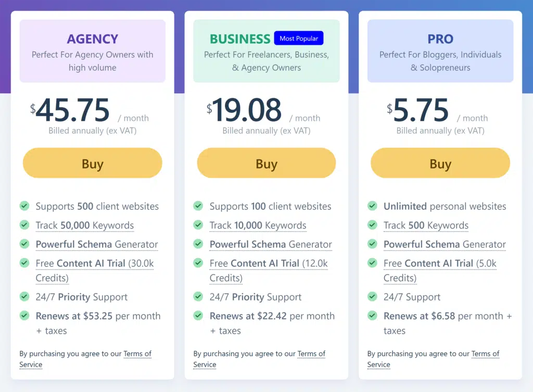Image resolution: width=533 pixels, height=392 pixels.
Task: Click checkmark icon beside 24/7 Support in Pro
Action: point(372,297)
